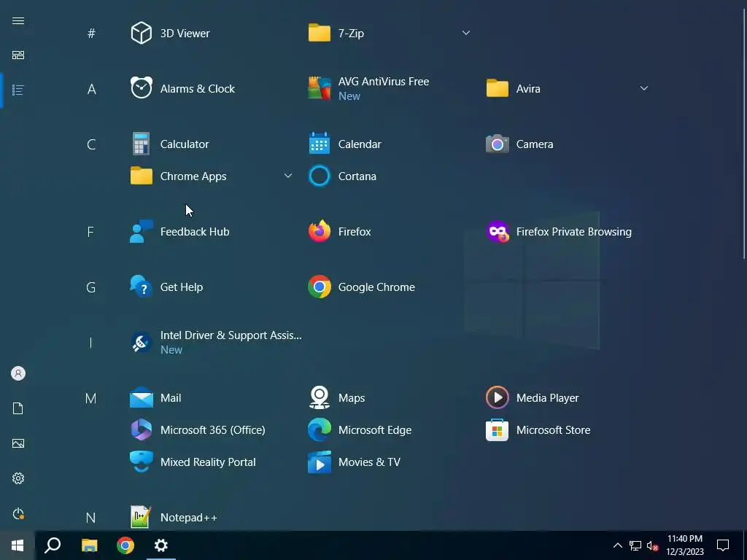
Task: Open the Documents shortcut
Action: pos(18,408)
